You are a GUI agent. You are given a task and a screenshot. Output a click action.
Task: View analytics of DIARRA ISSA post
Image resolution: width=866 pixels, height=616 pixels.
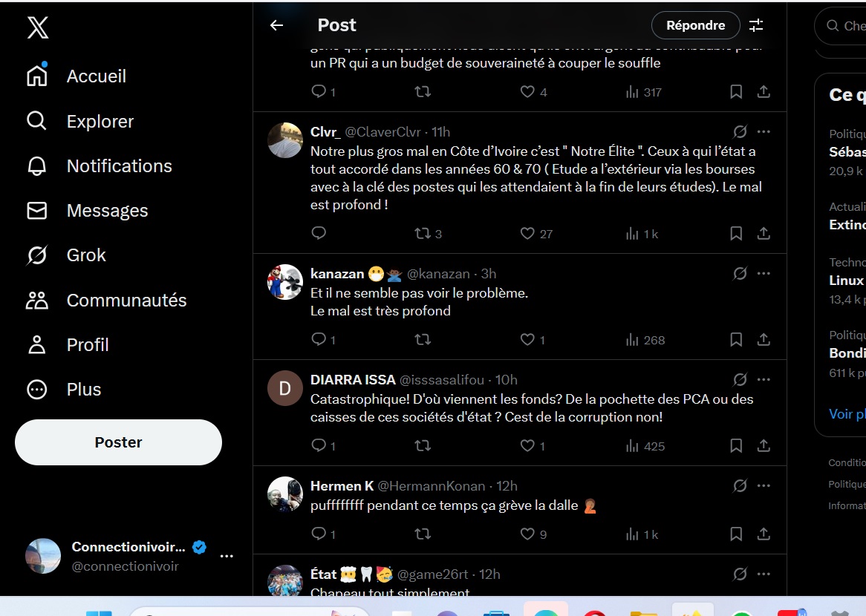(x=644, y=446)
